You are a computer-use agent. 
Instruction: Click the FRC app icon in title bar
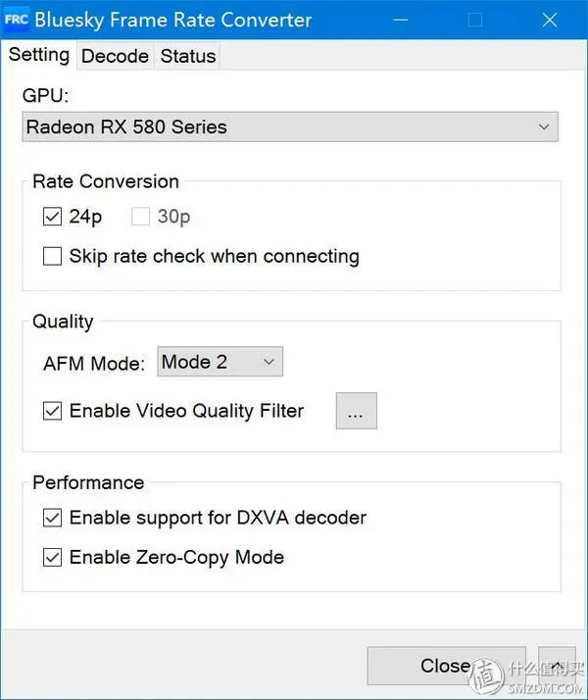[16, 20]
